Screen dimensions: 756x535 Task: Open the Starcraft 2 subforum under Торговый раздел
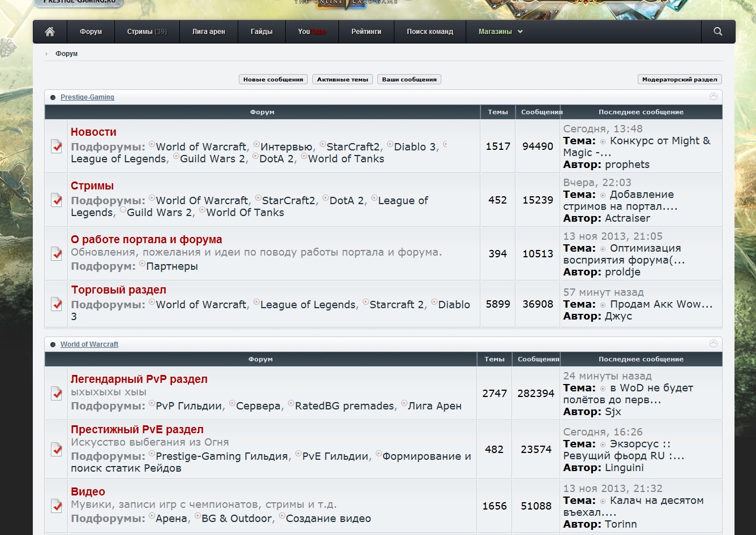397,305
